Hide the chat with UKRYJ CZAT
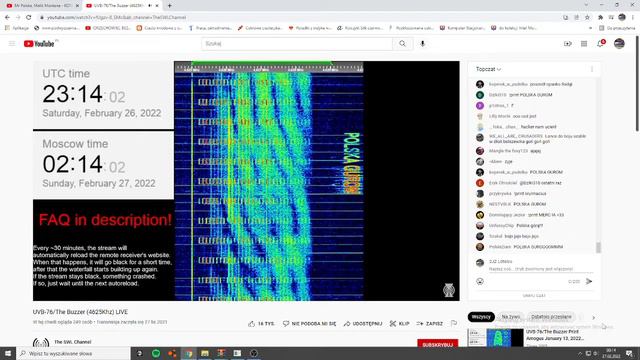The height and width of the screenshot is (360, 640). [534, 296]
